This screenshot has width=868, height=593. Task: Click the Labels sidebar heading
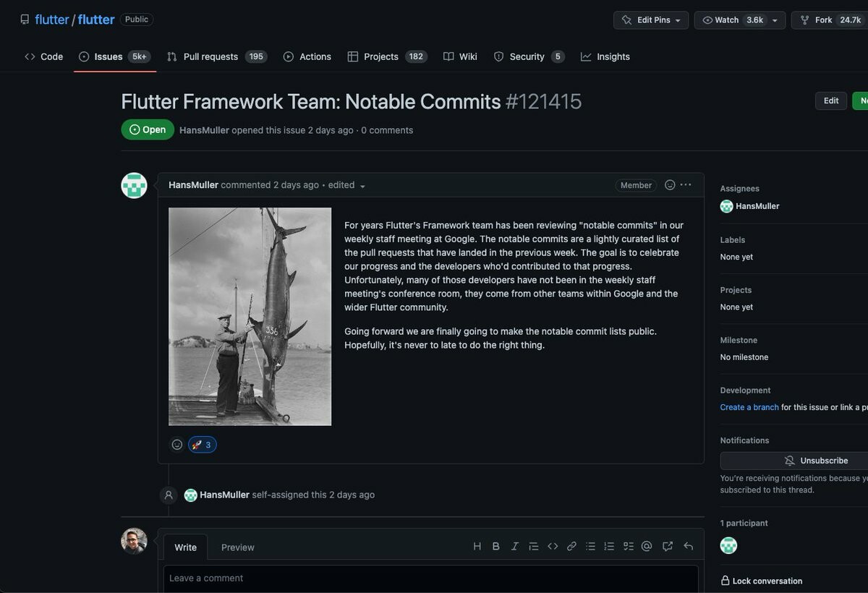[x=732, y=240]
